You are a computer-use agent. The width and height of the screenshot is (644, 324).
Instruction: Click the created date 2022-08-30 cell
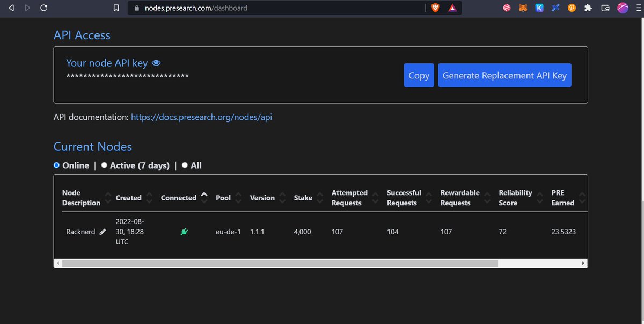[x=130, y=232]
